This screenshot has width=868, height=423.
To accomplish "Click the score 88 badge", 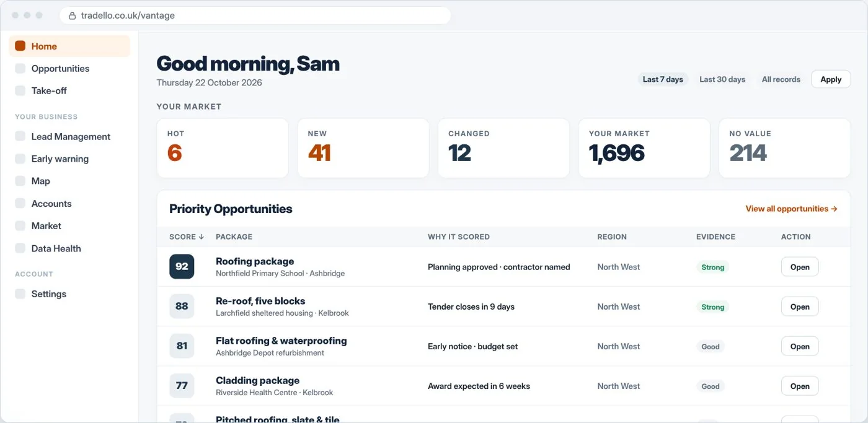I will click(x=182, y=306).
